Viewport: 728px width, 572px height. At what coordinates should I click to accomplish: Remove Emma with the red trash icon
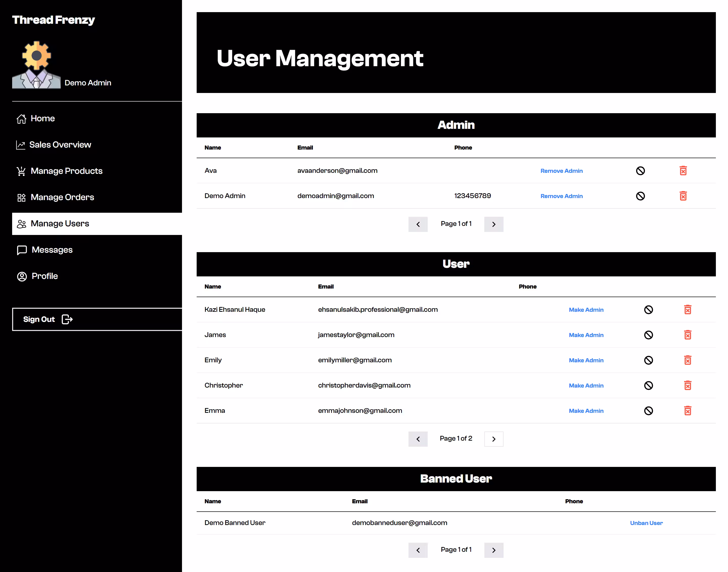(688, 411)
